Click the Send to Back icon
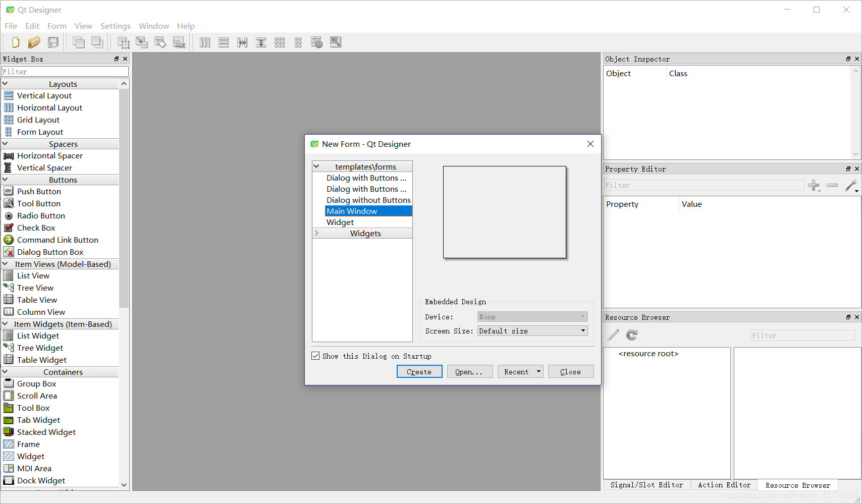Image resolution: width=862 pixels, height=504 pixels. (x=79, y=42)
